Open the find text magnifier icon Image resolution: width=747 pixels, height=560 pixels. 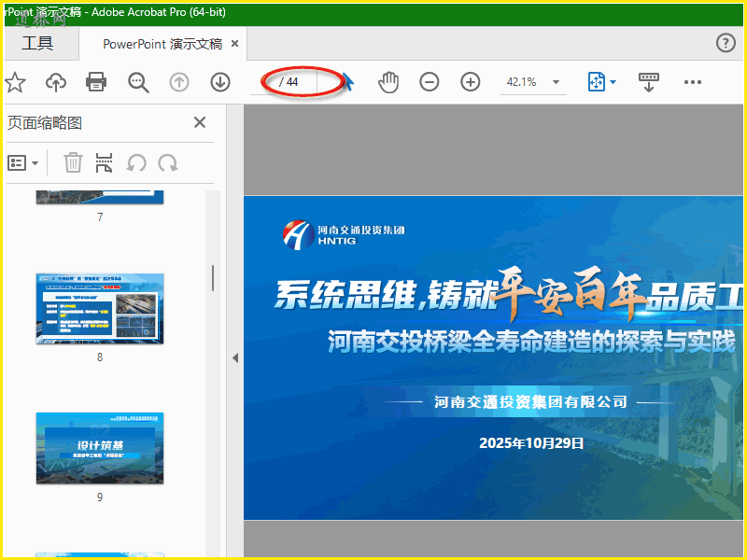(138, 82)
